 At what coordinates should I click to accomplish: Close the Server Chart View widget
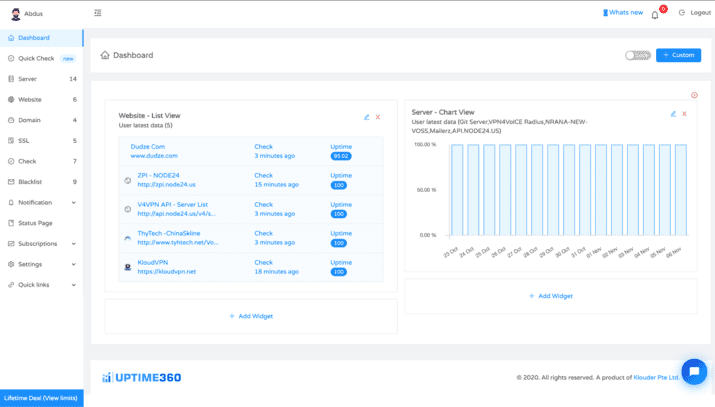click(x=685, y=114)
